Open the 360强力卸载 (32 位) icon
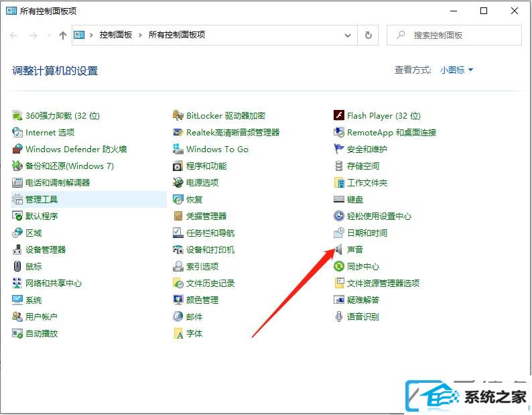This screenshot has width=532, height=415. [x=17, y=115]
